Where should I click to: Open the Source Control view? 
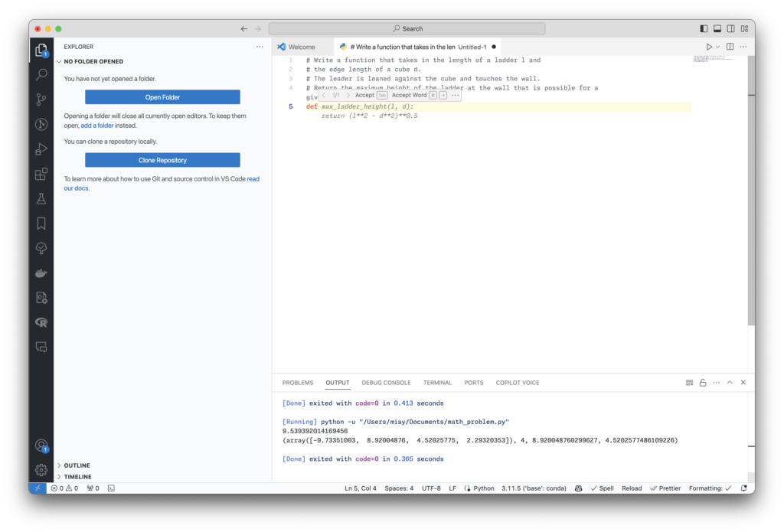[x=41, y=100]
